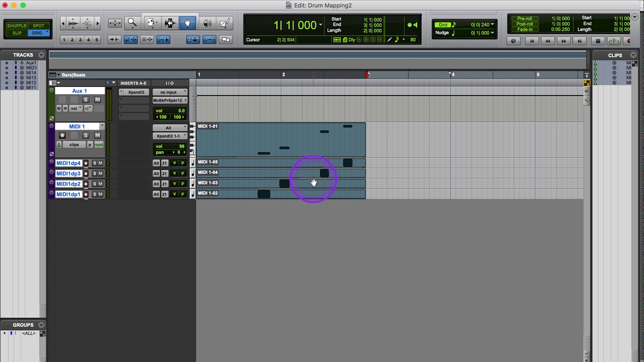Click the horizontal zoom in right arrow
The height and width of the screenshot is (362, 644).
point(98,23)
